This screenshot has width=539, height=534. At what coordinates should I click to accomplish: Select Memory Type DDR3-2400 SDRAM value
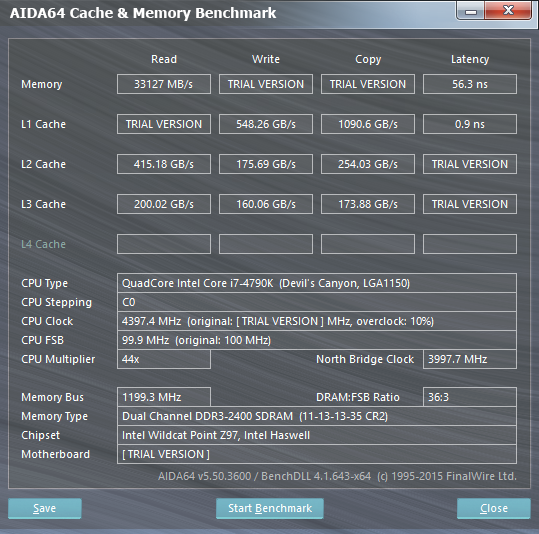click(317, 416)
